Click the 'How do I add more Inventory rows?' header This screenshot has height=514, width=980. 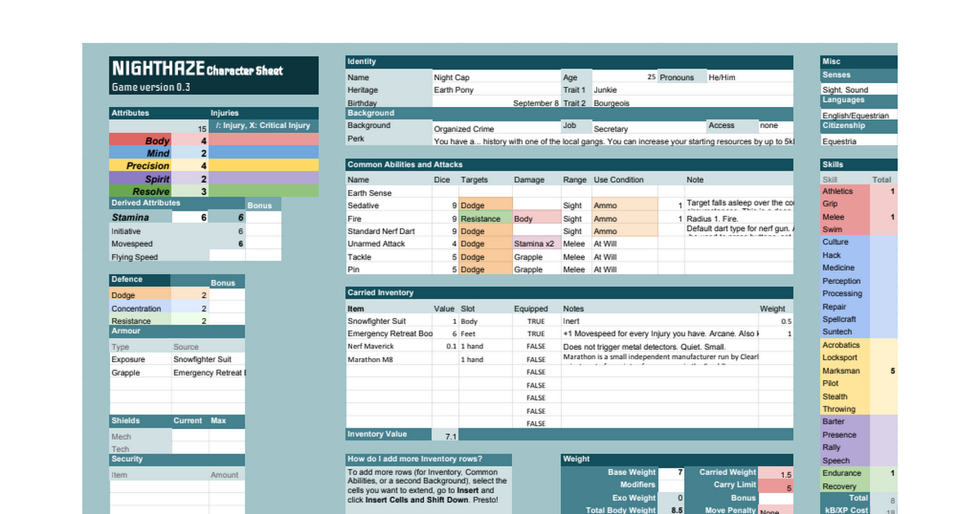(x=429, y=459)
